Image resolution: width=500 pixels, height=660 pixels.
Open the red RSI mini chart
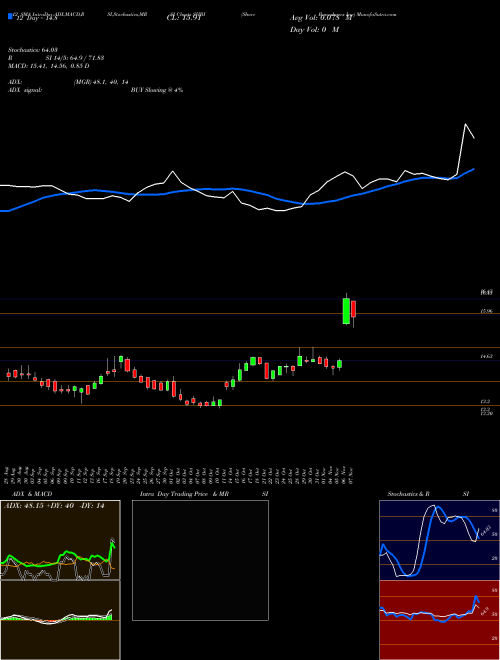[439, 620]
